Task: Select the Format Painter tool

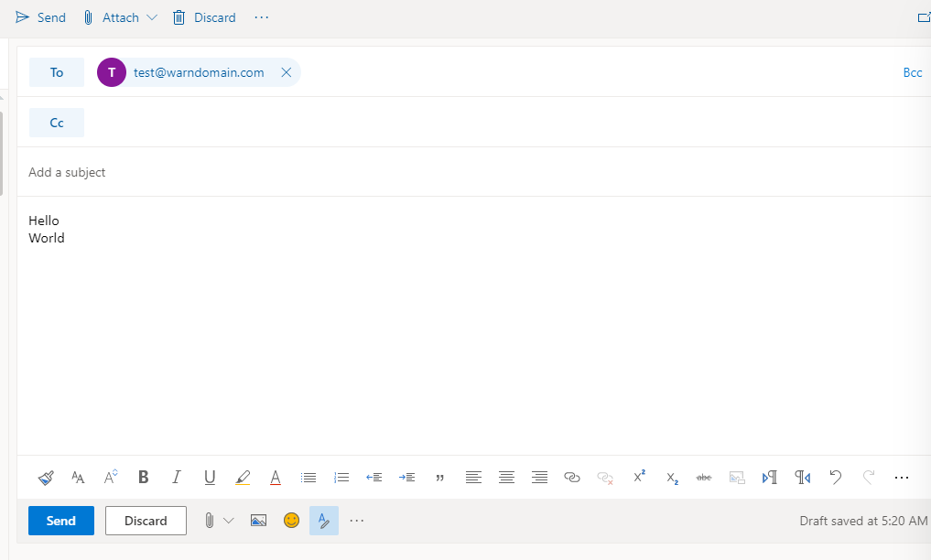Action: (45, 477)
